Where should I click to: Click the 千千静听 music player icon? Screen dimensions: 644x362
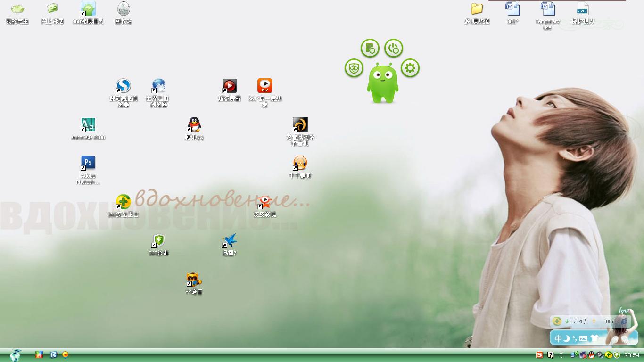tap(300, 164)
